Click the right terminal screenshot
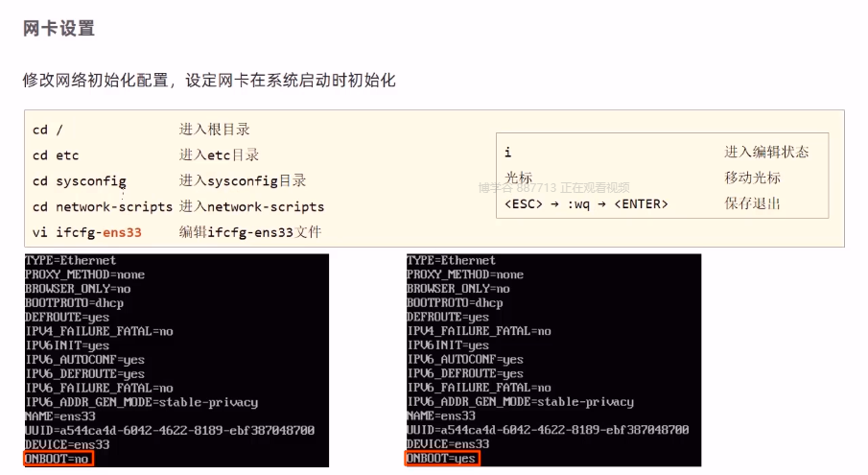The width and height of the screenshot is (868, 475). 553,360
